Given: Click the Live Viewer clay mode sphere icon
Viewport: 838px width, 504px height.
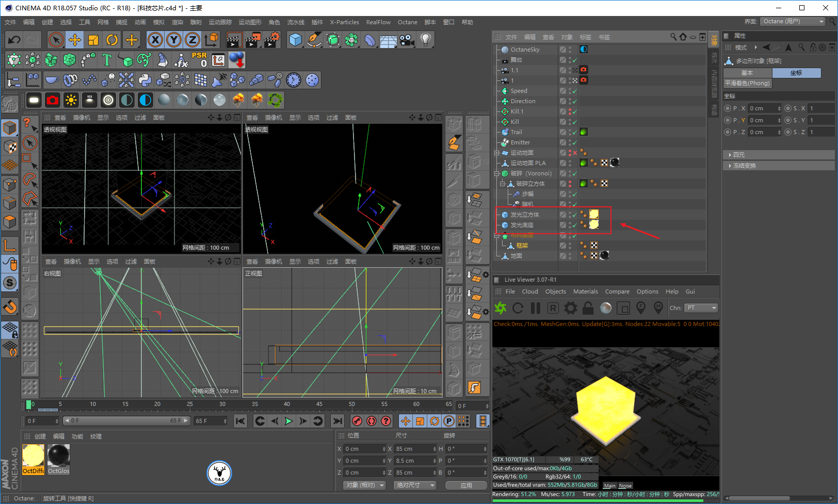Looking at the screenshot, I should click(606, 308).
